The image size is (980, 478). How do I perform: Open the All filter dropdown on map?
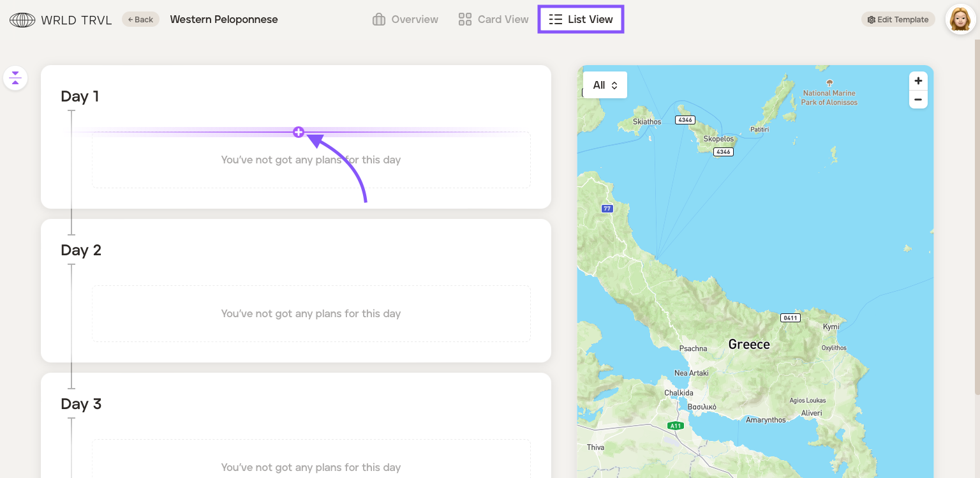click(x=605, y=85)
